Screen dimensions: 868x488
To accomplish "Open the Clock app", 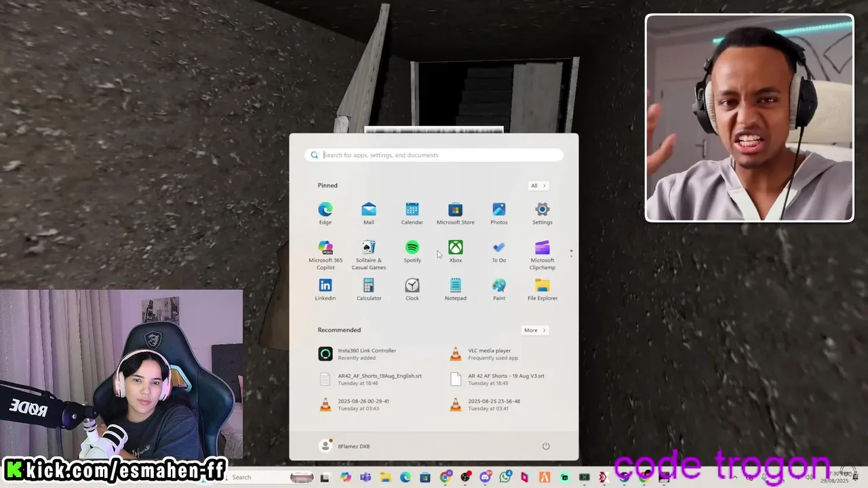I will point(412,289).
